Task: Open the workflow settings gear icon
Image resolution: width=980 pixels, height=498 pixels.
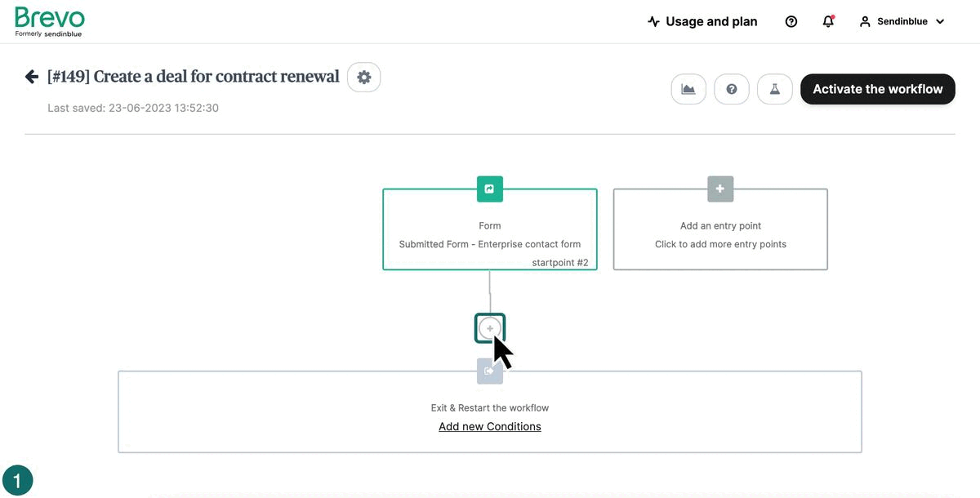Action: (364, 77)
